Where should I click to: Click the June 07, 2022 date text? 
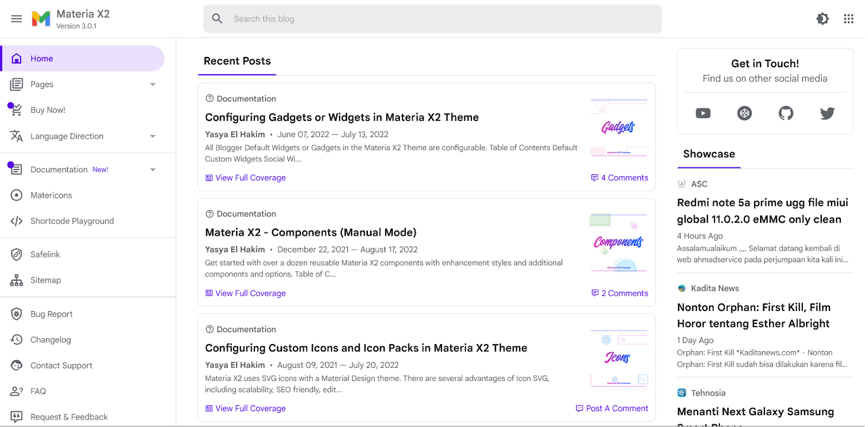pyautogui.click(x=303, y=134)
